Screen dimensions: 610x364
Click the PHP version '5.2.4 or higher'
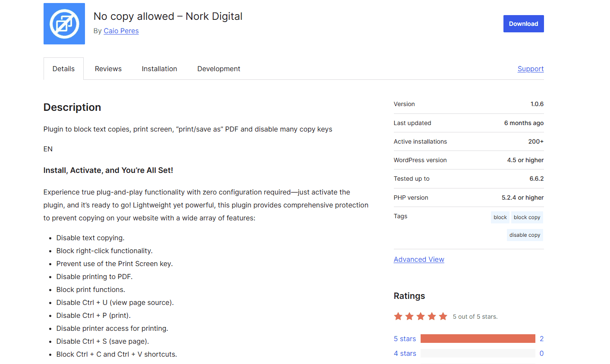pos(522,198)
